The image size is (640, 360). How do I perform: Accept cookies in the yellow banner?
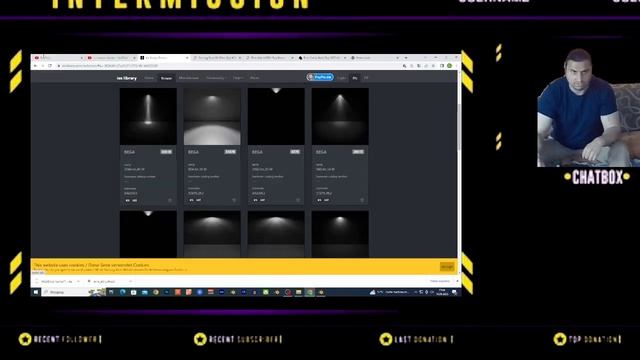point(447,267)
